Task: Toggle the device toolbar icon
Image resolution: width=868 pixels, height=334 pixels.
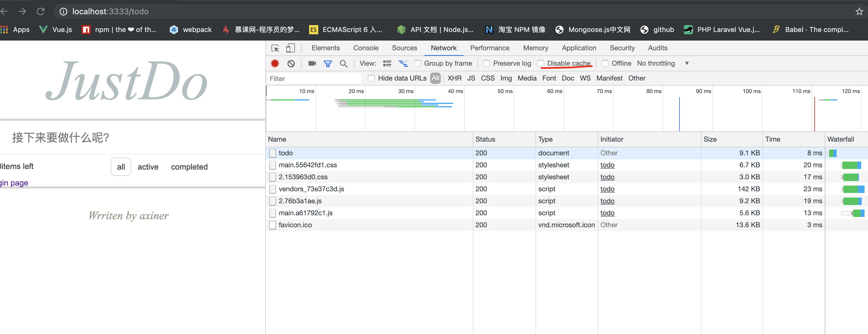Action: (x=290, y=48)
